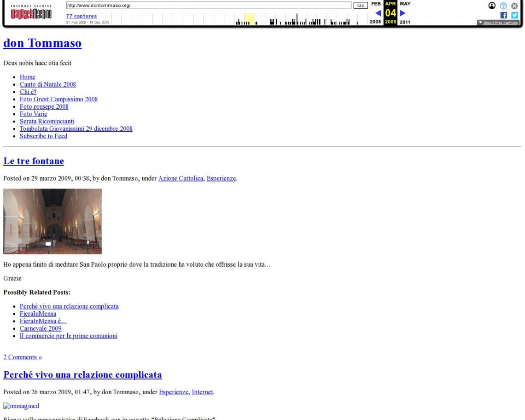Open Azione Cattolica category
Viewport: 525px width, 420px height.
181,179
